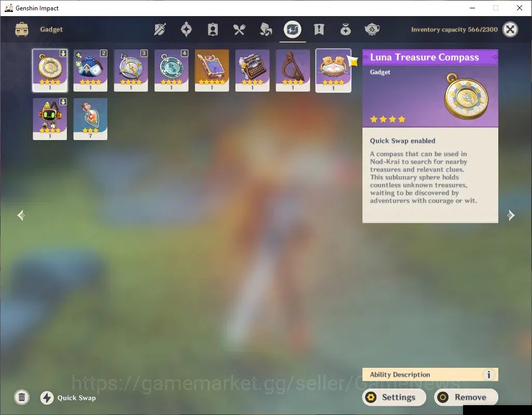Open the Quest items tab

[x=319, y=30]
